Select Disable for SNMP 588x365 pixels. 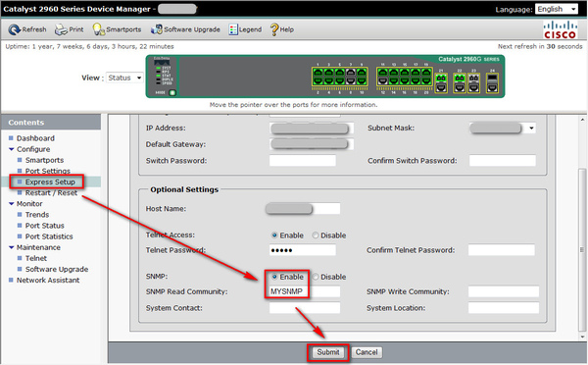click(316, 277)
